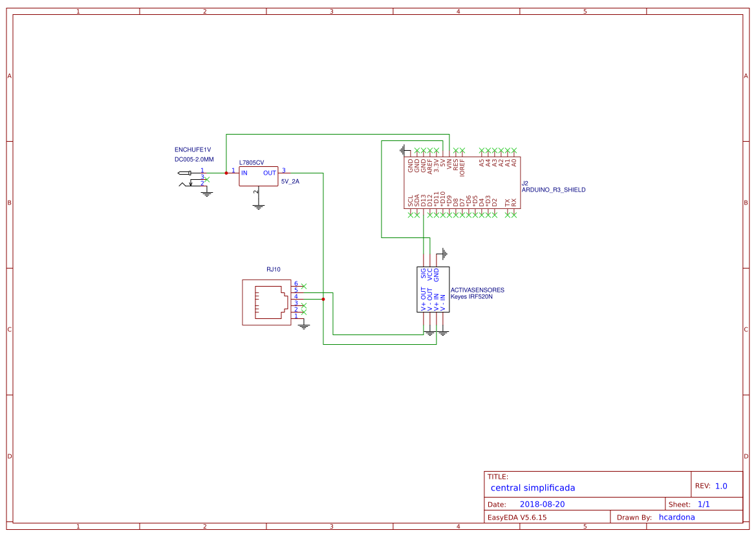This screenshot has width=756, height=537.
Task: Click the title text central simplificada
Action: pos(533,487)
